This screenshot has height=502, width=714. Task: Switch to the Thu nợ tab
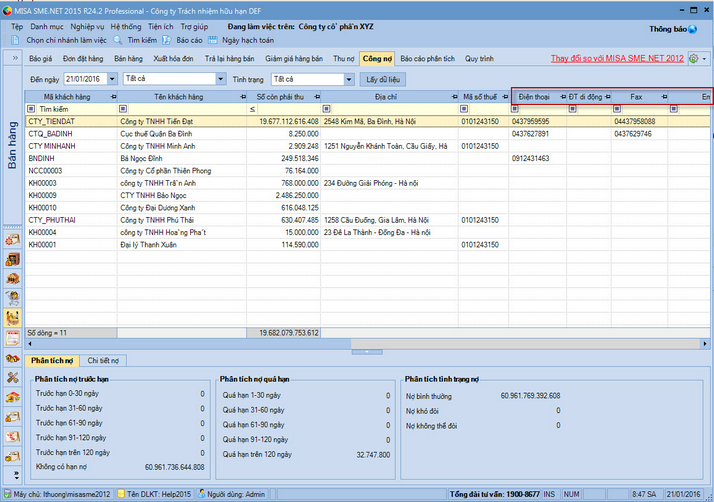click(x=344, y=58)
